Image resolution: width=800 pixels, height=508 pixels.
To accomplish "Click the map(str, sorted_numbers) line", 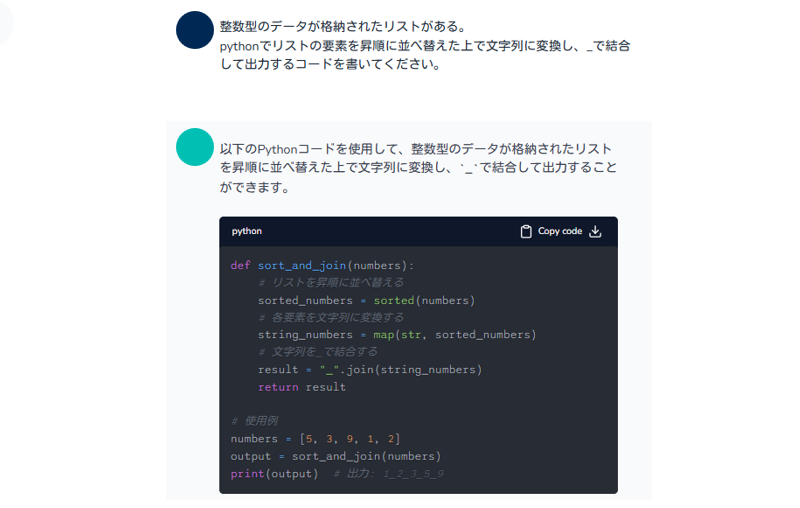I will click(x=397, y=335).
